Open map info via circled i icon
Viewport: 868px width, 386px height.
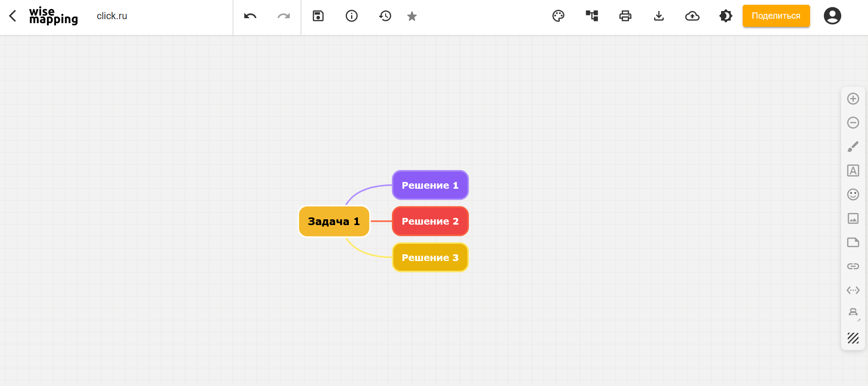(352, 16)
